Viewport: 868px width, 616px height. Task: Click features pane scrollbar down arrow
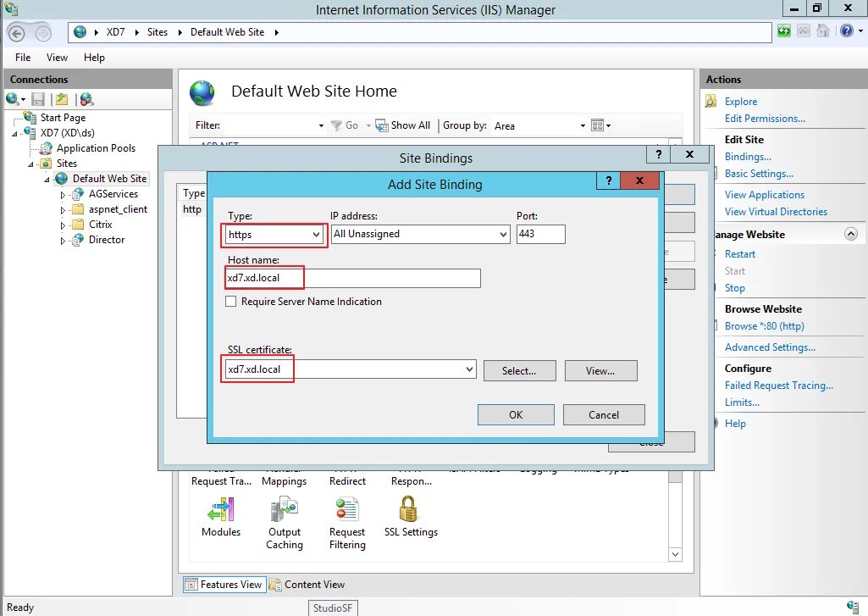(x=675, y=554)
